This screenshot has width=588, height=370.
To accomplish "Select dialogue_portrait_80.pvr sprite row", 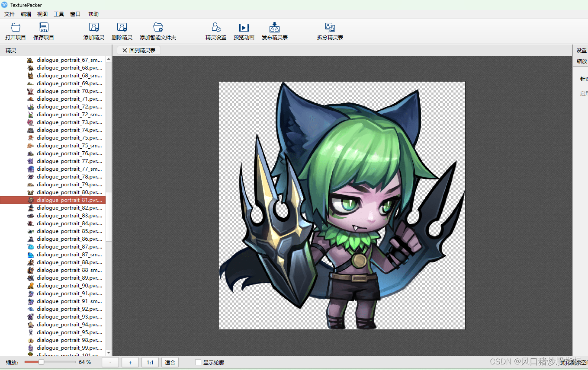I will [x=53, y=192].
